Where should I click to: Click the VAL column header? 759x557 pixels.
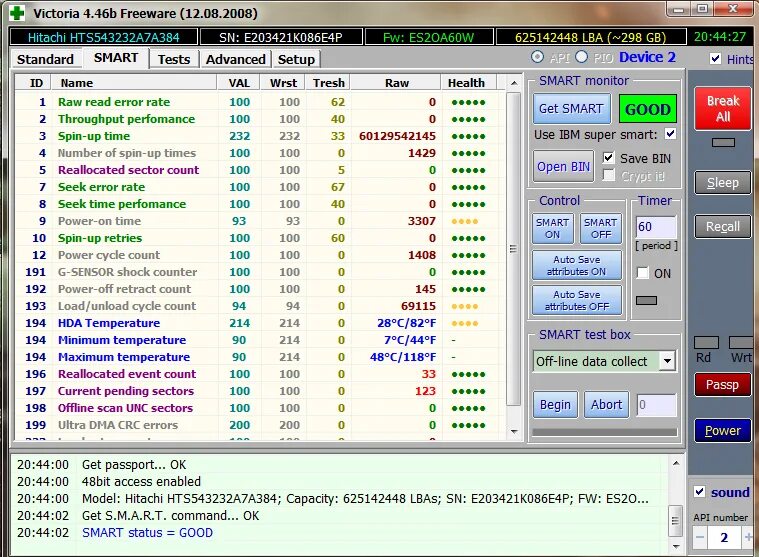pyautogui.click(x=239, y=83)
